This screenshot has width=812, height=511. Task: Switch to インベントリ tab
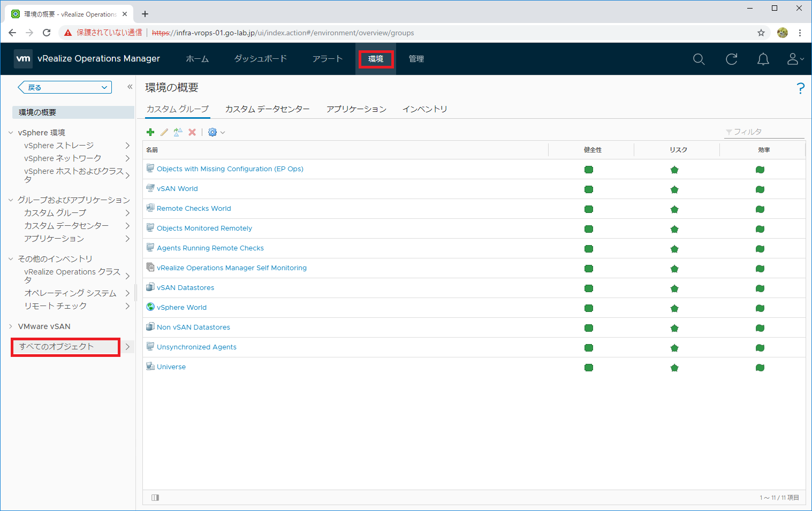(x=425, y=109)
